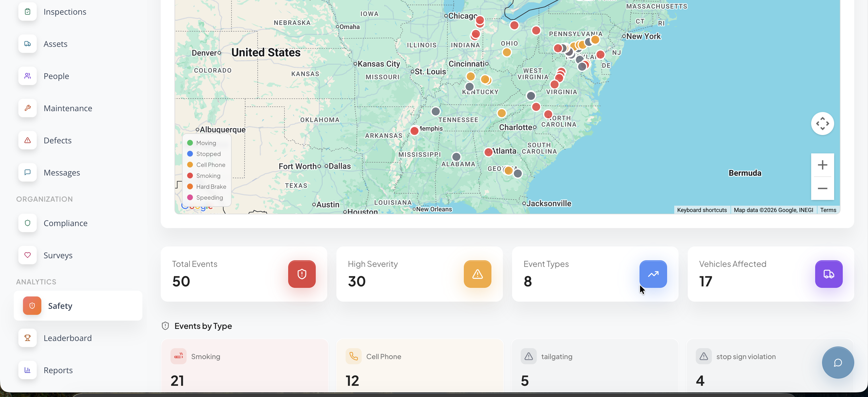The width and height of the screenshot is (868, 397).
Task: Open the Assets truck icon
Action: (x=28, y=44)
